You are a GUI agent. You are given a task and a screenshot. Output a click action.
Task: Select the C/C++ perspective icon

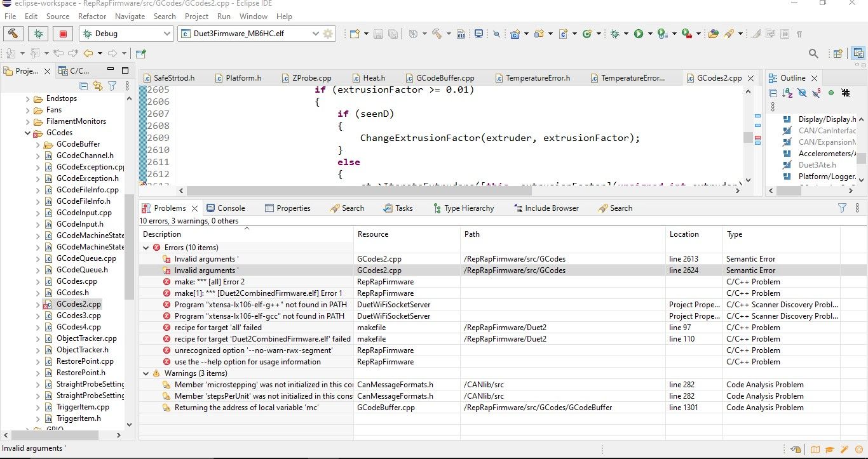coord(858,53)
